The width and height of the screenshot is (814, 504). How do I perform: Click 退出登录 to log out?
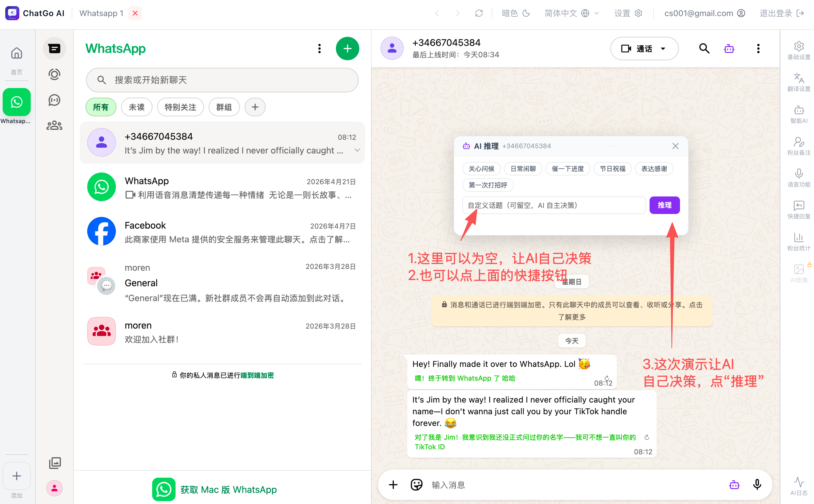point(782,13)
